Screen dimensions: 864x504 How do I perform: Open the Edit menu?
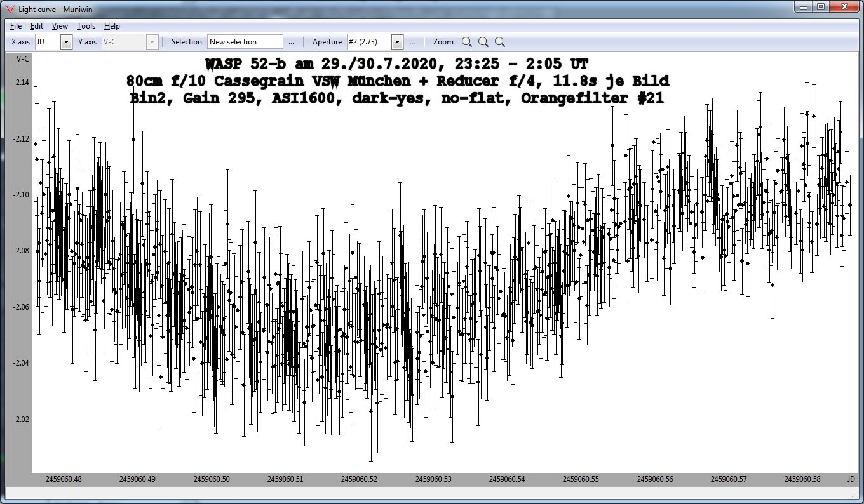tap(37, 26)
